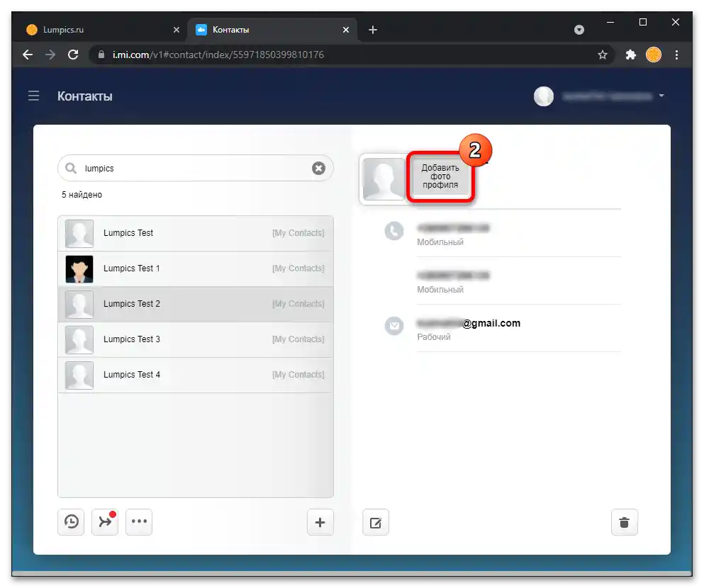Select contact Lumpics Test 1
Screen dimensions: 704x588
point(195,268)
